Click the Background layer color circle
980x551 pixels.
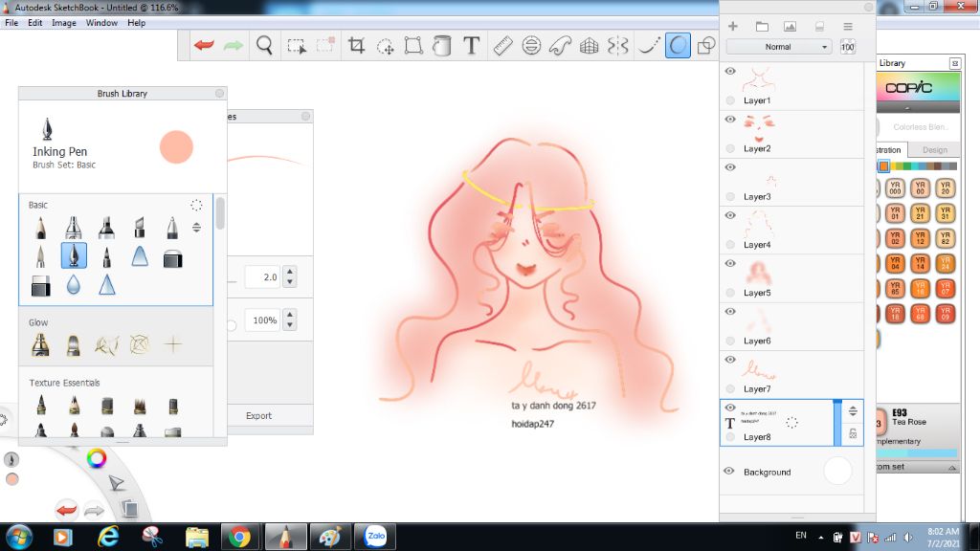(x=837, y=471)
